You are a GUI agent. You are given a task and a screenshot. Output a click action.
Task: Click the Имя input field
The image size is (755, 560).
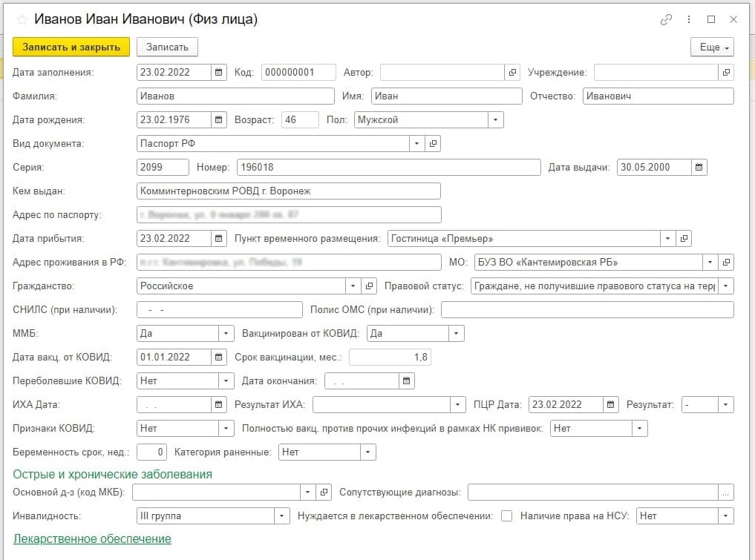[x=446, y=96]
